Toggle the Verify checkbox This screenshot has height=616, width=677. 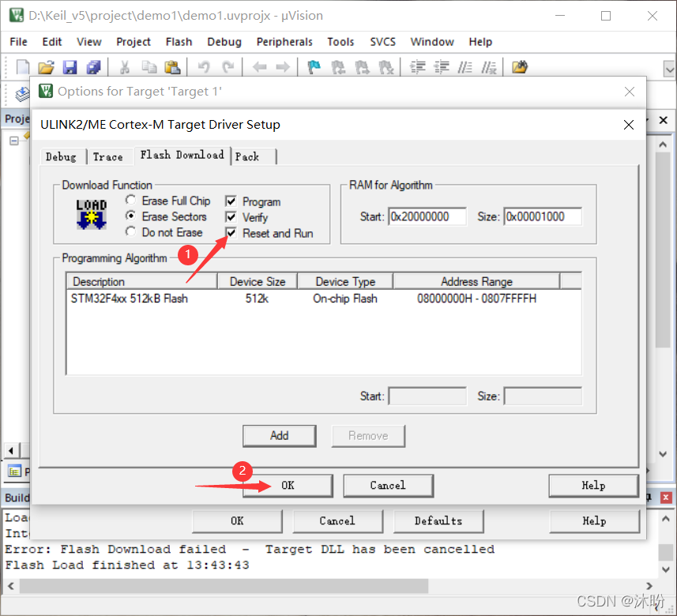coord(231,216)
